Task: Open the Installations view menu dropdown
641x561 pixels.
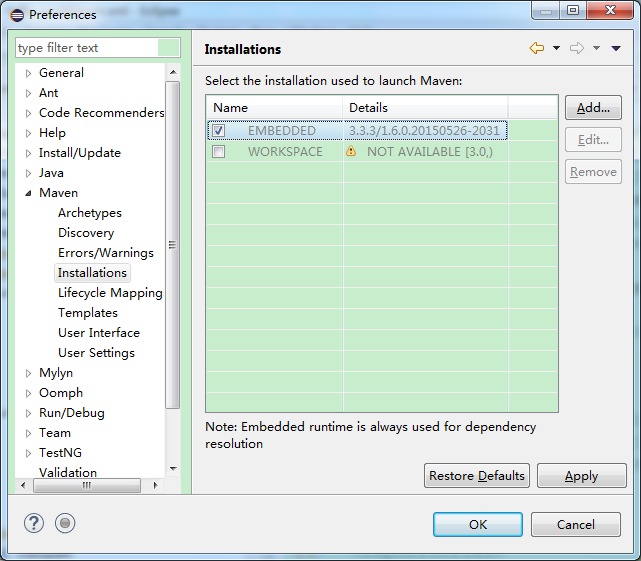Action: point(616,48)
